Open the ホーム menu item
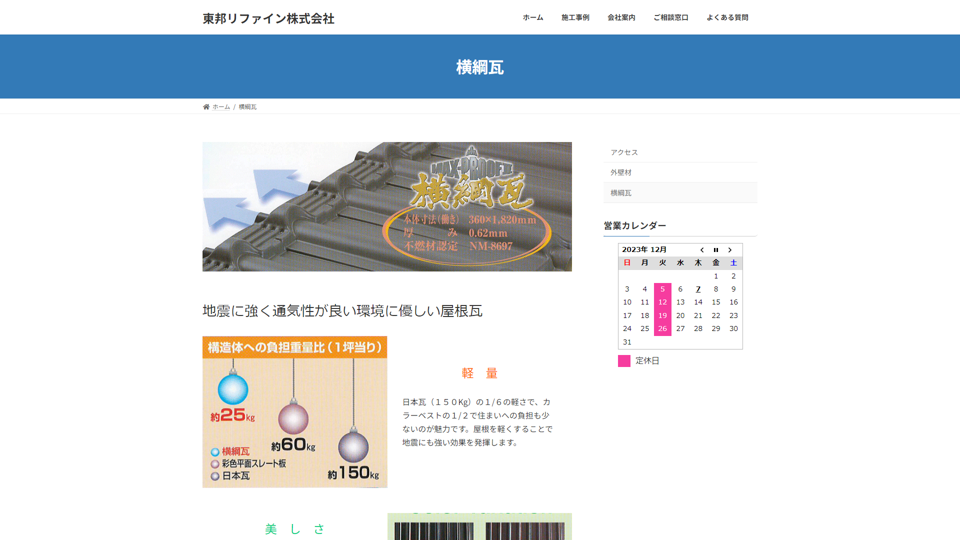Image resolution: width=960 pixels, height=540 pixels. [533, 18]
